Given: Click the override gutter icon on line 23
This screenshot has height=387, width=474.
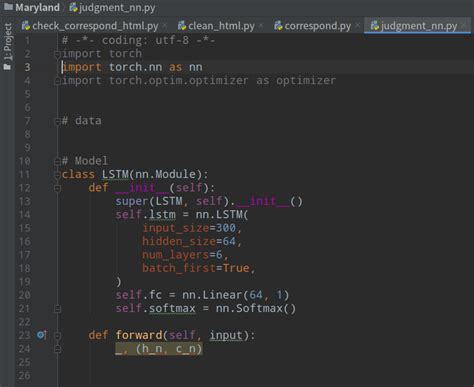Looking at the screenshot, I should (x=42, y=335).
